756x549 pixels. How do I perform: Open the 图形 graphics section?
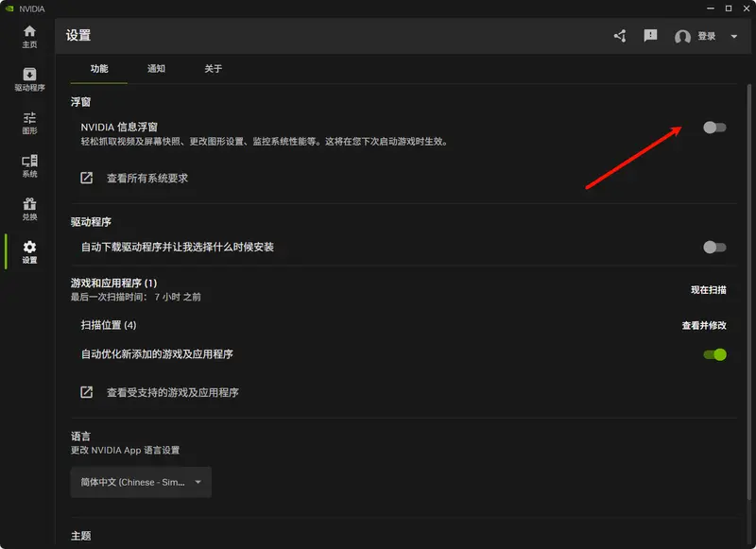tap(29, 123)
